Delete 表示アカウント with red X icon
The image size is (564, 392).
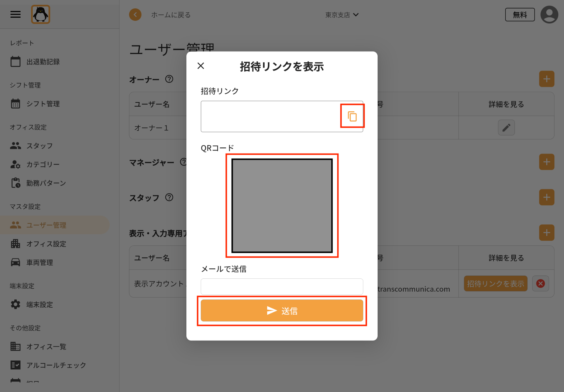[x=540, y=283]
